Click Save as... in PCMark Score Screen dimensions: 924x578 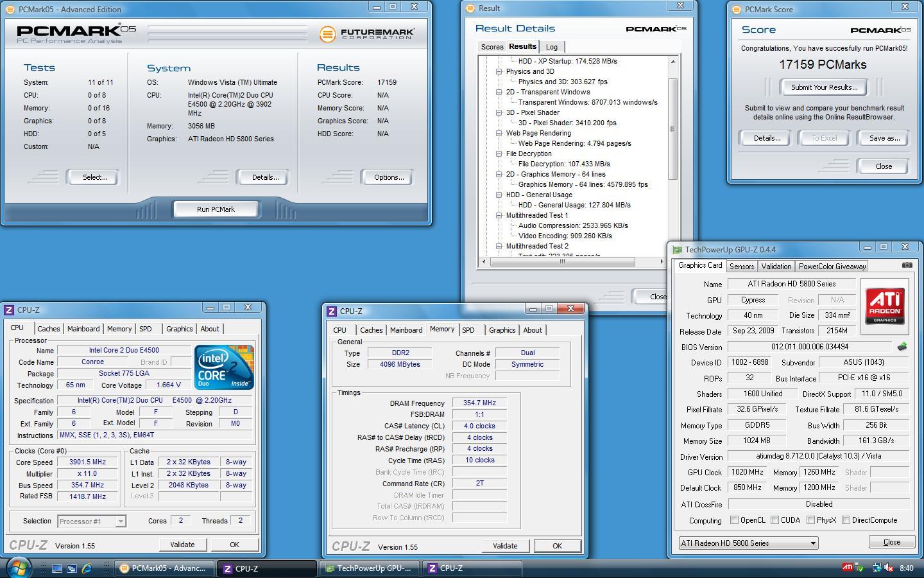884,138
